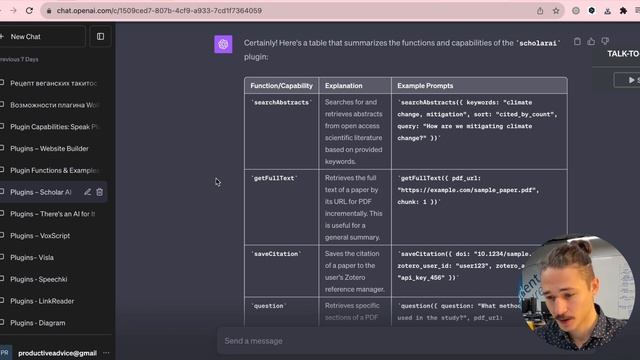Click the three-dots next to account email
The width and height of the screenshot is (640, 360).
point(106,353)
